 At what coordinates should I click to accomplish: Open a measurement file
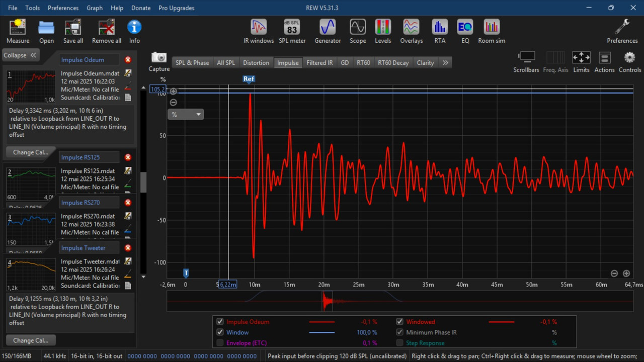pos(46,31)
